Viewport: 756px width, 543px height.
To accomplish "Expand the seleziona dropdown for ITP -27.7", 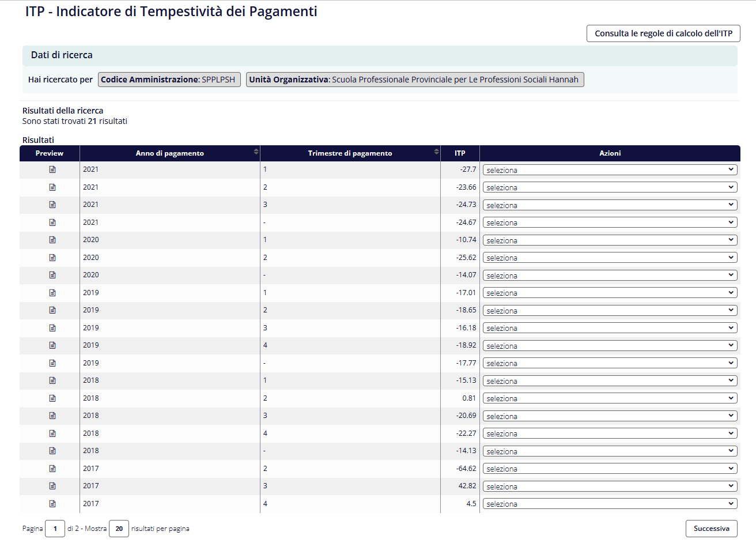I will tap(610, 170).
